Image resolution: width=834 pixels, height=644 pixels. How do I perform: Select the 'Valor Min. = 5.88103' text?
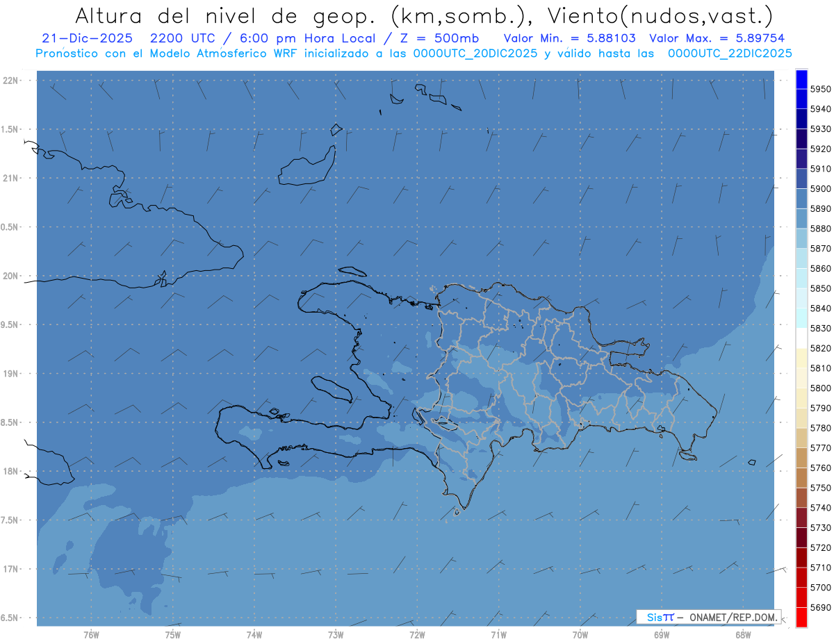coord(570,38)
